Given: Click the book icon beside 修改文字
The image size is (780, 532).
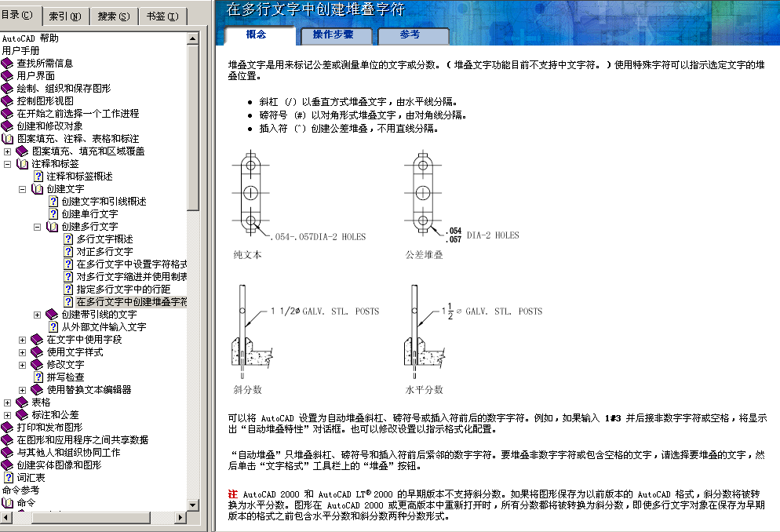Looking at the screenshot, I should 38,365.
